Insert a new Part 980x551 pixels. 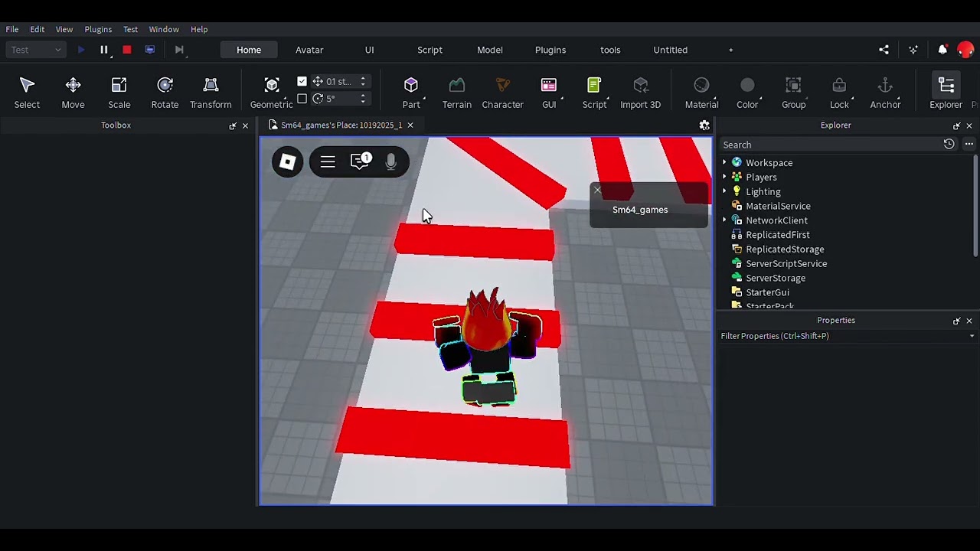pyautogui.click(x=411, y=92)
